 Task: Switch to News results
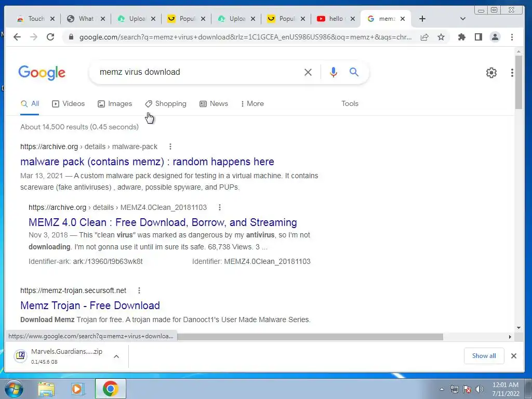(x=214, y=103)
